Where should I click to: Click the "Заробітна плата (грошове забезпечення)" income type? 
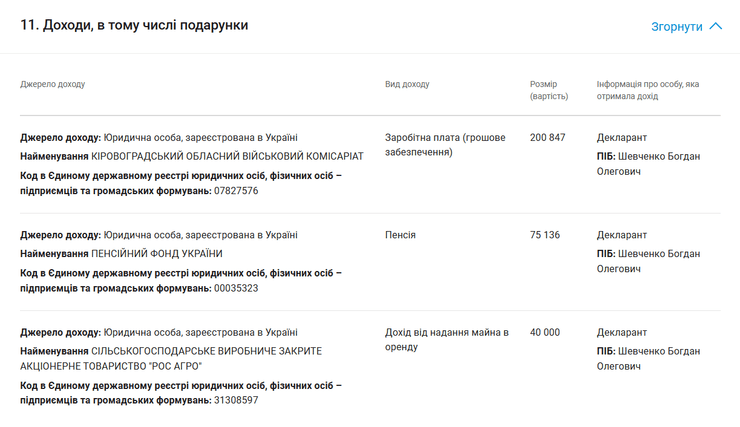coord(445,144)
